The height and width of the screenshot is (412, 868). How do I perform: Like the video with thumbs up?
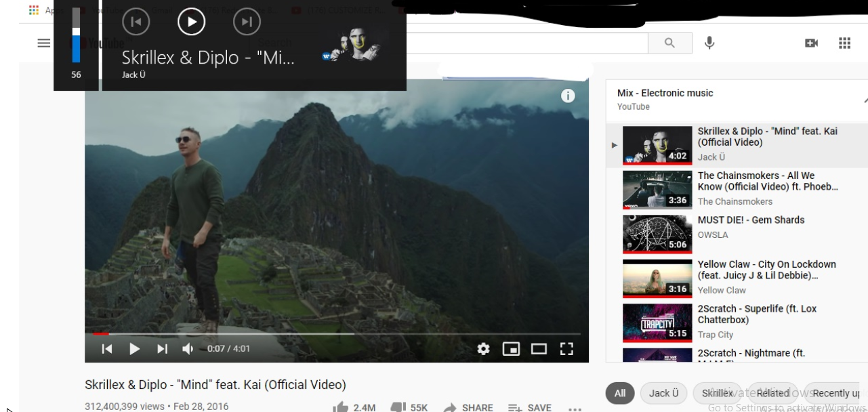coord(354,407)
